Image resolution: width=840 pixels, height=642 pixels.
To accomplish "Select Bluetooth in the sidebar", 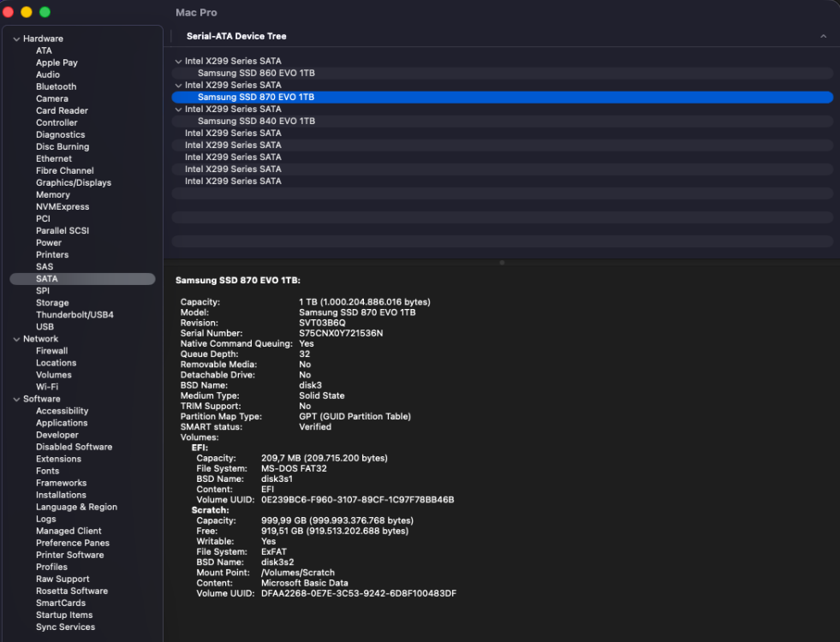I will click(x=57, y=86).
